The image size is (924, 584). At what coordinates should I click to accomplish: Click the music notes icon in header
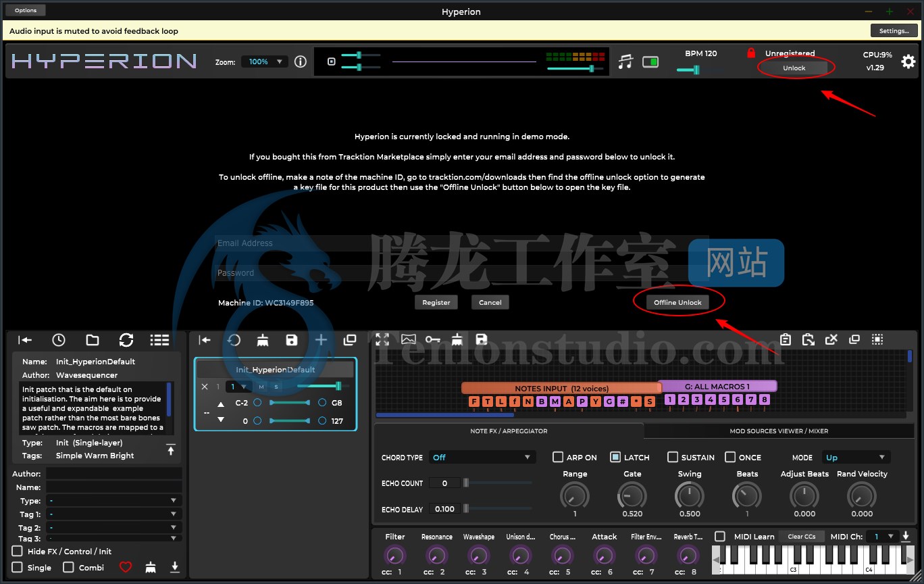626,62
